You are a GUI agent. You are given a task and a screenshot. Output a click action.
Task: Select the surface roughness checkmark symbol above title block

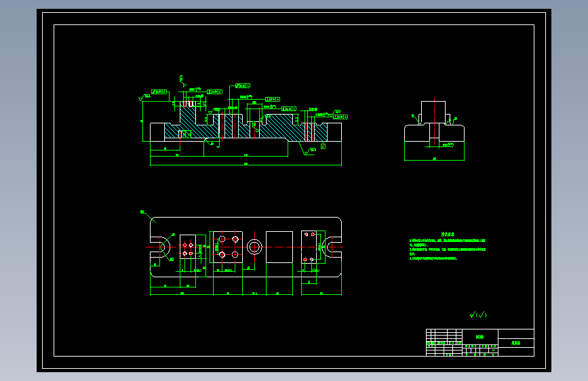pos(478,315)
